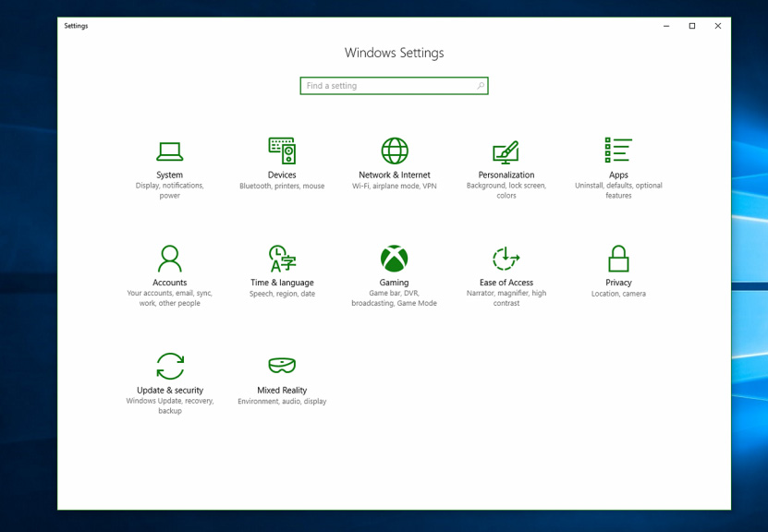Focus the Find a setting field
Viewport: 768px width, 532px height.
pos(394,86)
